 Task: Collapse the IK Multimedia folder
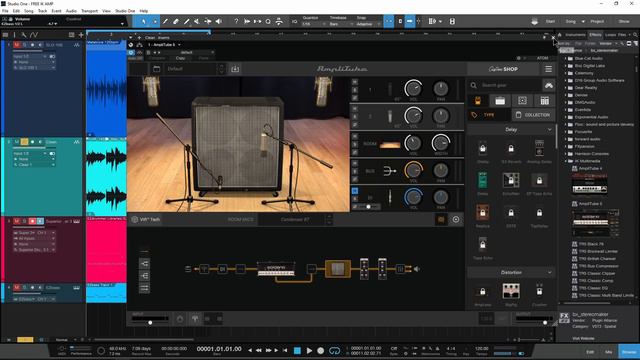tap(566, 161)
